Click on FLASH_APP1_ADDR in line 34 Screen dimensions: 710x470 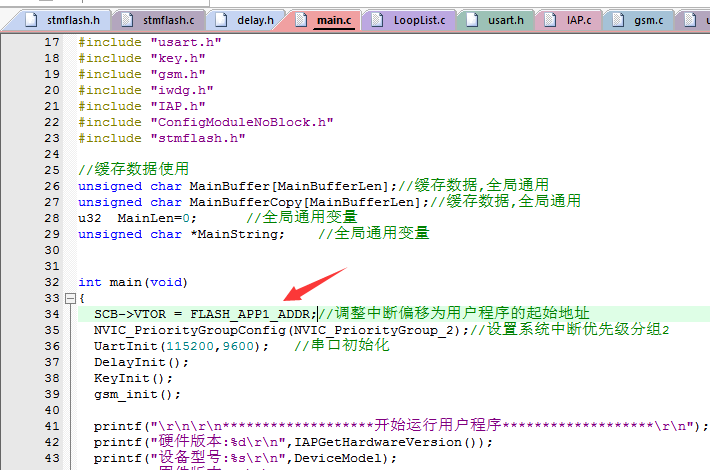[251, 314]
